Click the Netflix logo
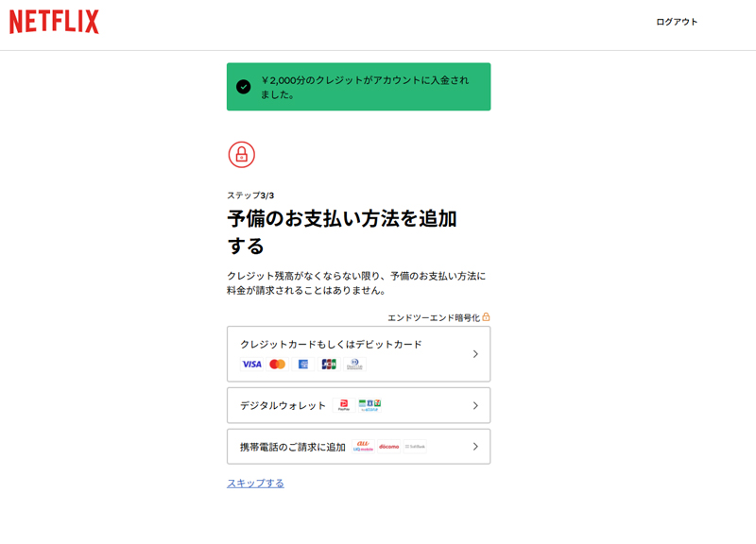Viewport: 756px width, 544px height. tap(54, 23)
